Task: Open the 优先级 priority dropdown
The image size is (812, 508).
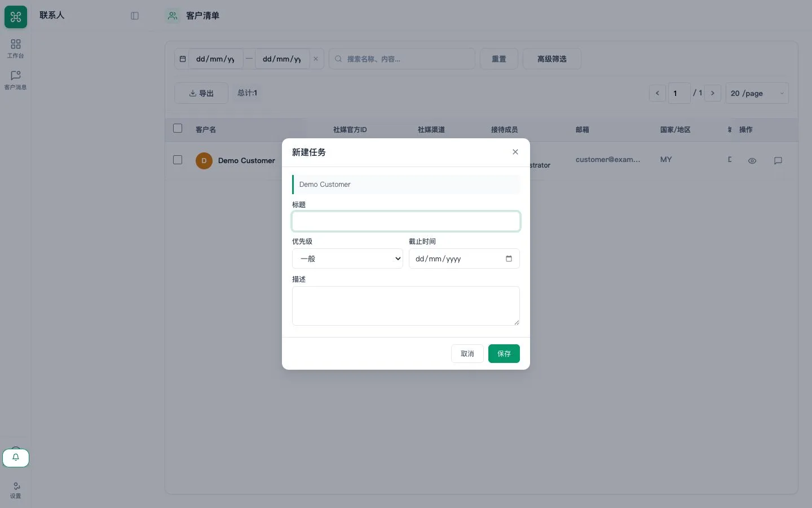Action: coord(347,259)
